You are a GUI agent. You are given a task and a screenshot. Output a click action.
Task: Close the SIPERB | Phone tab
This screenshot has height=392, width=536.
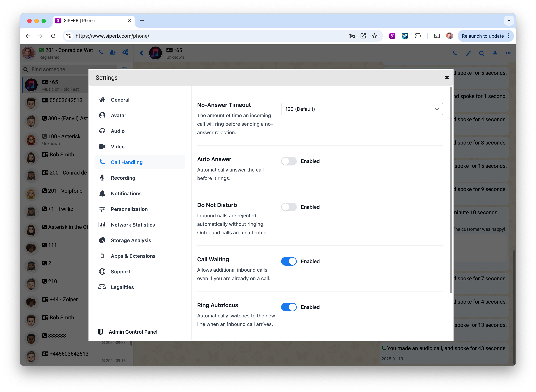point(129,21)
